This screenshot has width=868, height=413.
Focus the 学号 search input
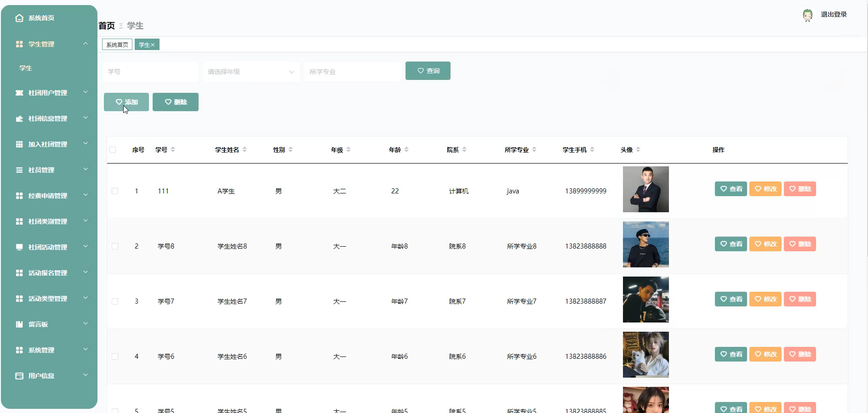150,72
